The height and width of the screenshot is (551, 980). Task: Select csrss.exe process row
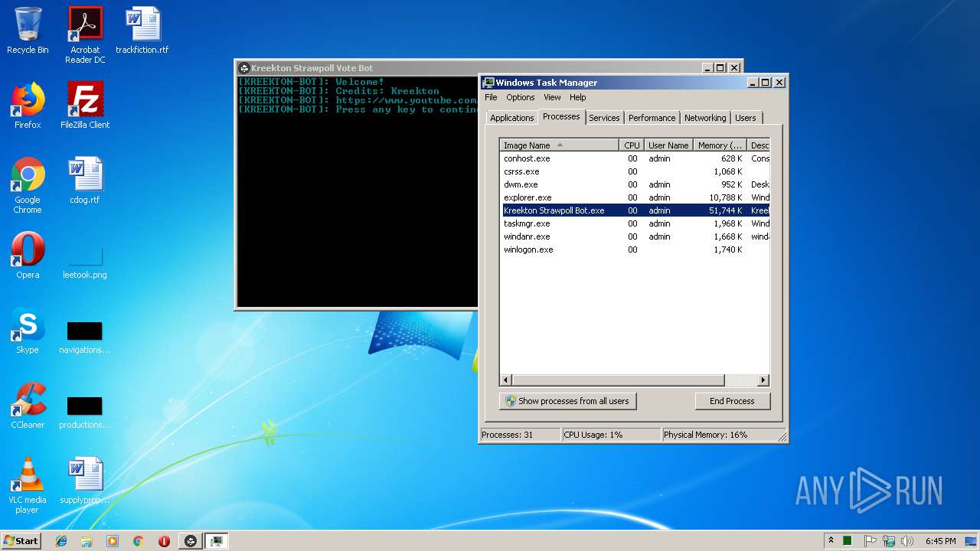[x=635, y=171]
